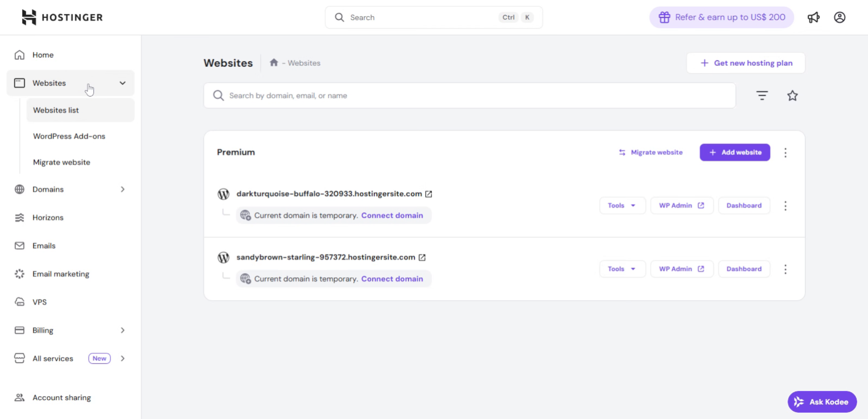Click the Ask Kodee chat button
Image resolution: width=868 pixels, height=419 pixels.
point(822,402)
